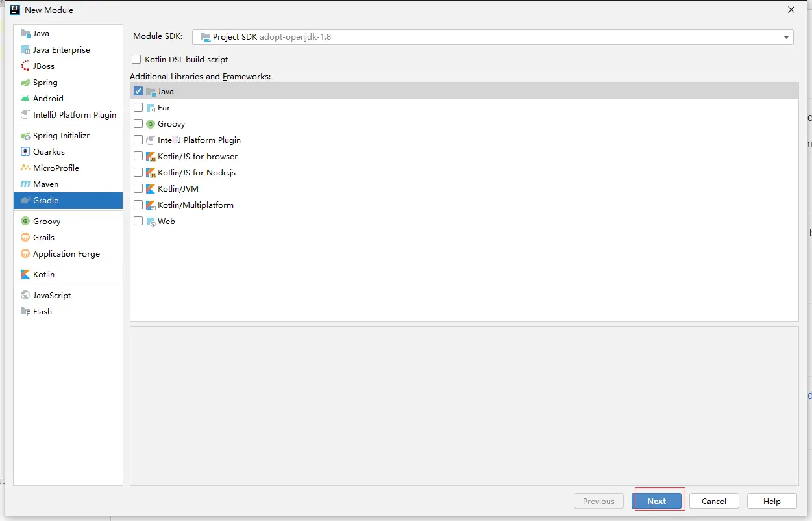Click the Quarkus label in sidebar
The width and height of the screenshot is (812, 521).
pos(49,152)
